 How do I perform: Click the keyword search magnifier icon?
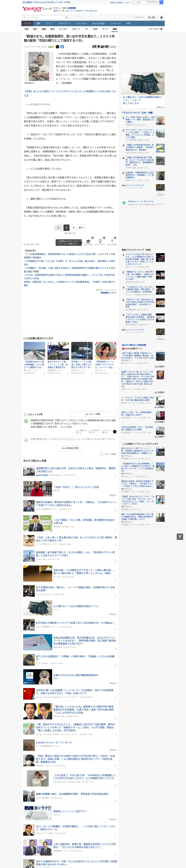(x=66, y=18)
